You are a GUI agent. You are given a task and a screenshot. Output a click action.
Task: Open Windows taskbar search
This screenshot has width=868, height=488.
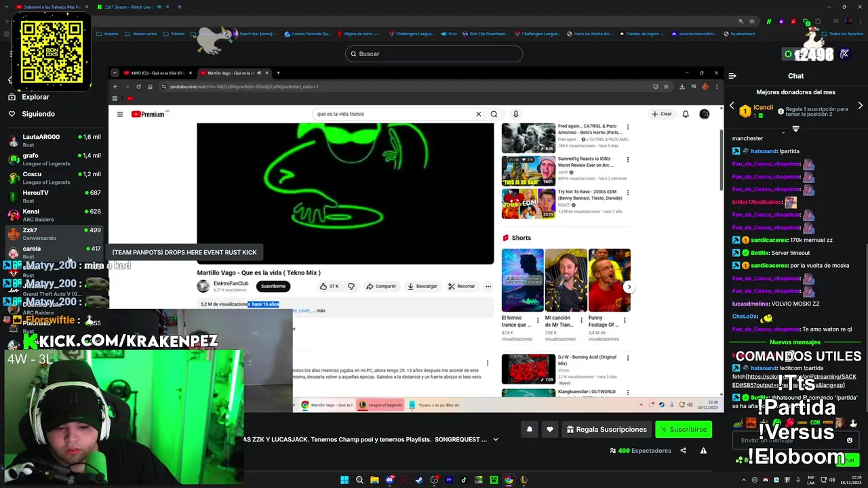click(359, 480)
